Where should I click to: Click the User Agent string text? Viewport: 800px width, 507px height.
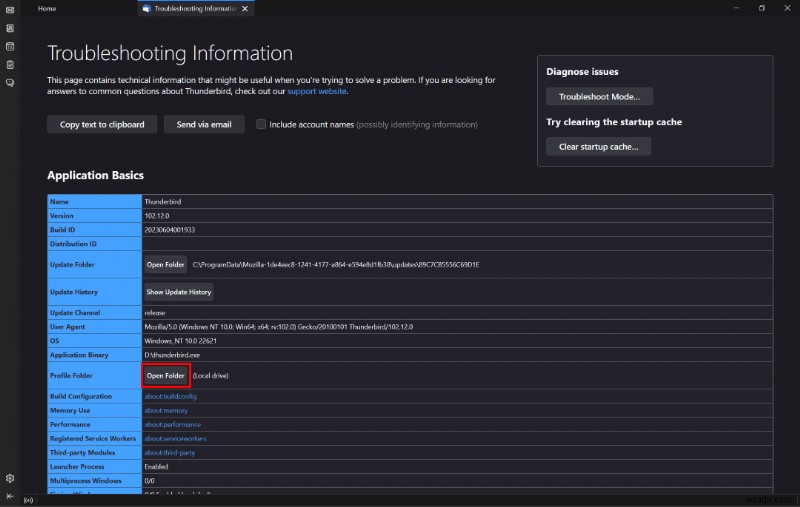[x=279, y=327]
